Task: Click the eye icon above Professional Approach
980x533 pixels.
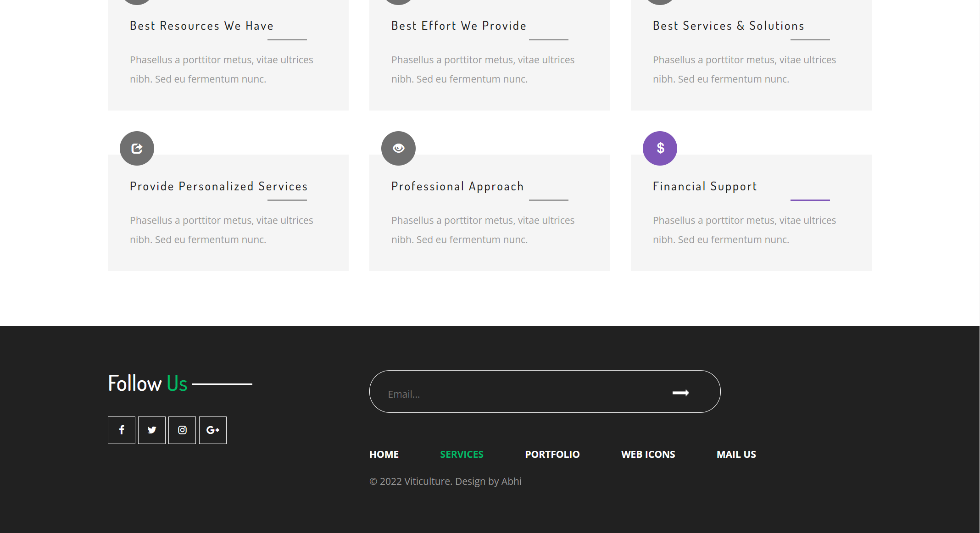Action: [398, 148]
